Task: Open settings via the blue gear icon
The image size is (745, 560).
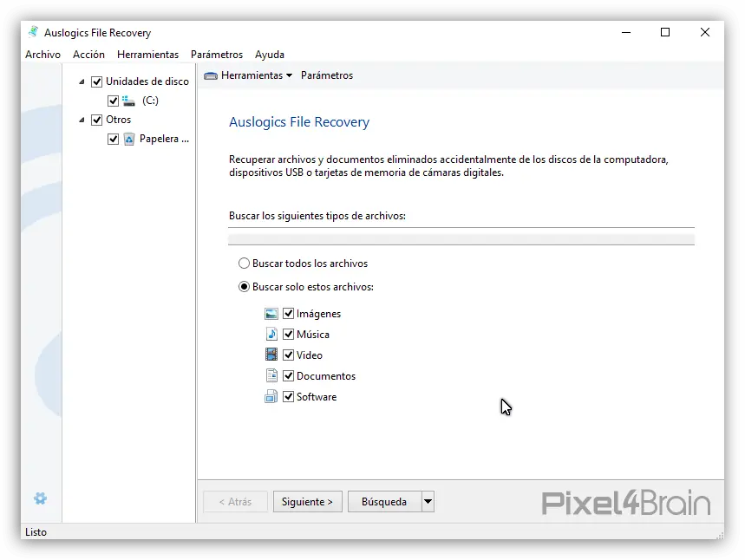Action: tap(41, 498)
